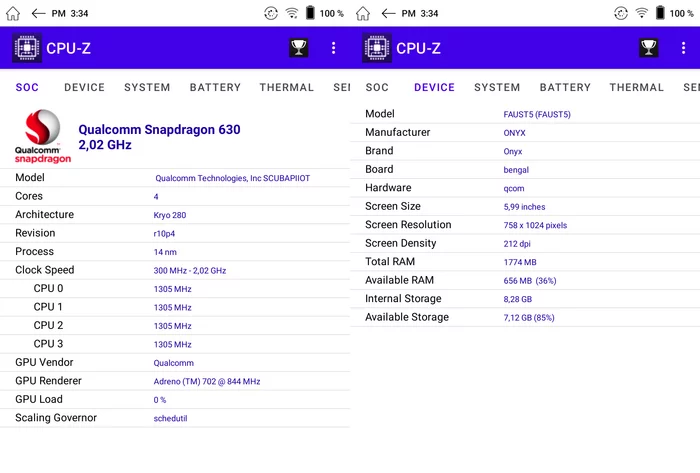Tap the CPU 1 row label

(48, 307)
